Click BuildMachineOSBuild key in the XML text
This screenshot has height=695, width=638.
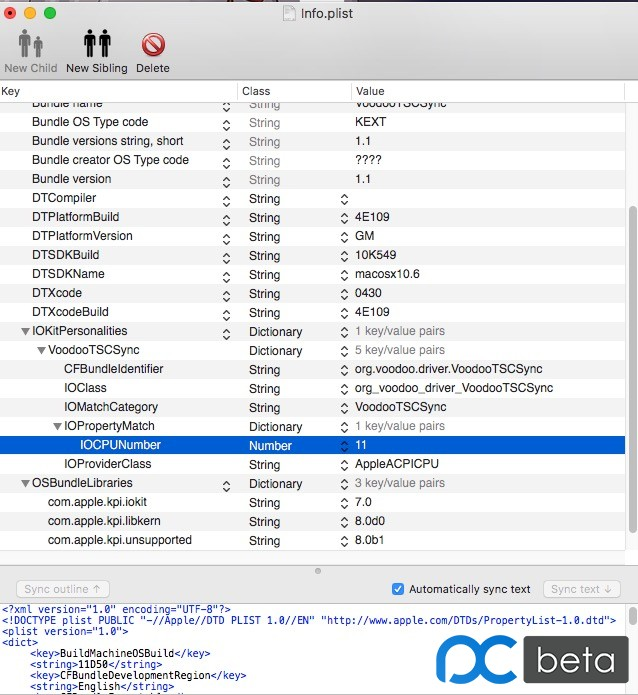117,653
